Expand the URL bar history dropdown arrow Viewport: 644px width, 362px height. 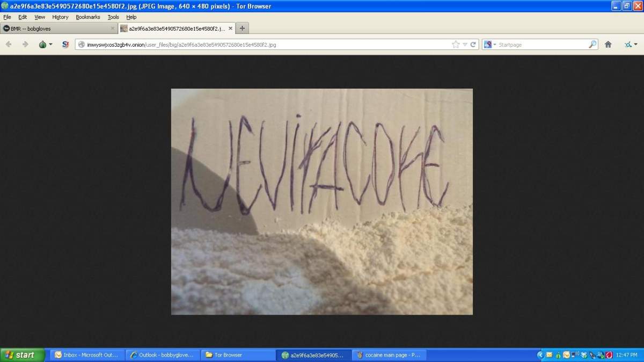(465, 45)
